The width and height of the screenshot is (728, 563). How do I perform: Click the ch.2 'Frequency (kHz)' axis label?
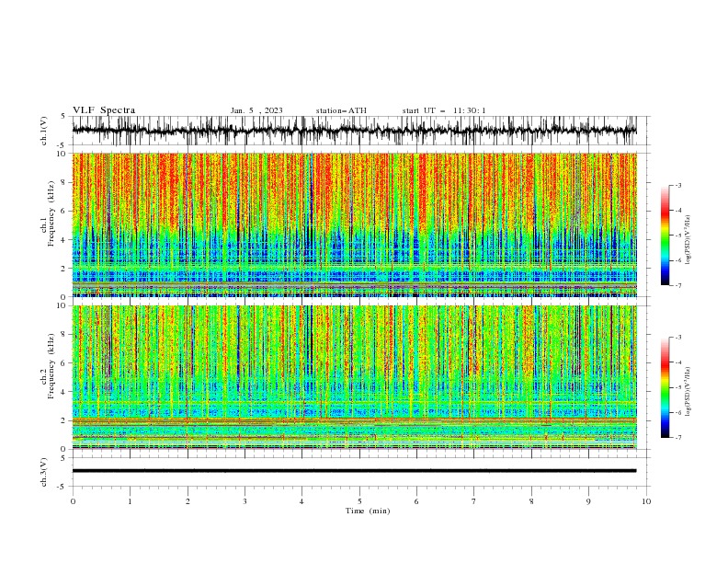(51, 365)
